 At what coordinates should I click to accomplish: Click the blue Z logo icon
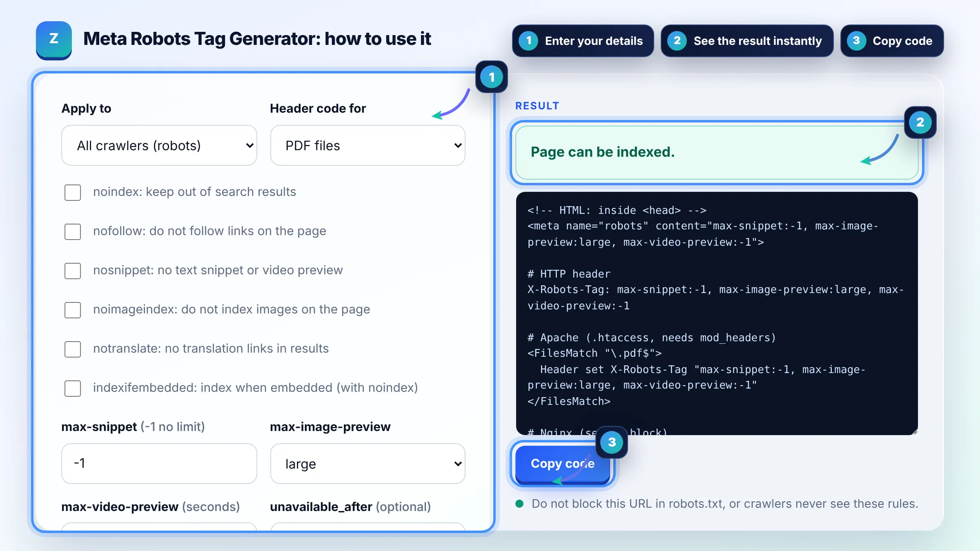coord(54,40)
